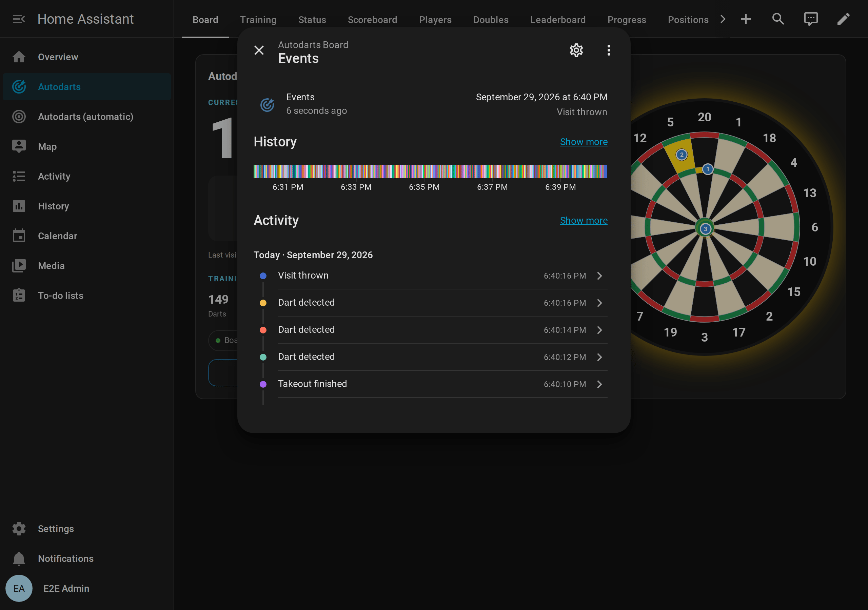The width and height of the screenshot is (868, 610).
Task: Switch to the Progress tab
Action: (x=627, y=20)
